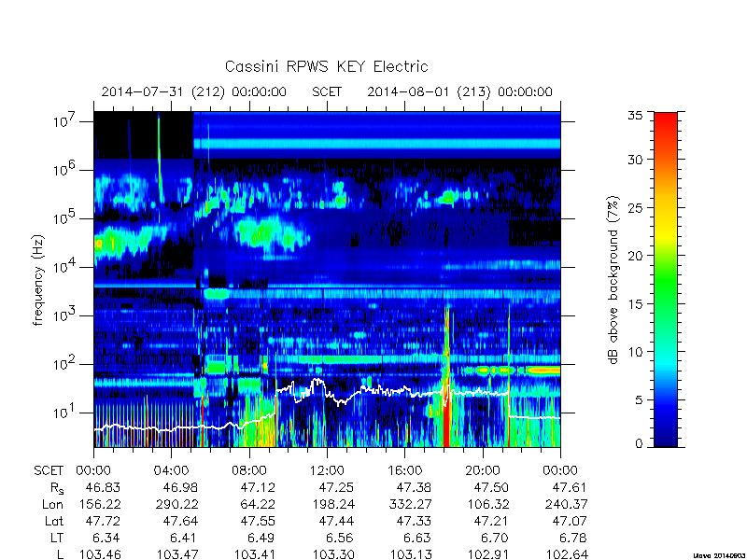The width and height of the screenshot is (747, 560).
Task: Click the L-shell value "103.46"
Action: (x=100, y=554)
